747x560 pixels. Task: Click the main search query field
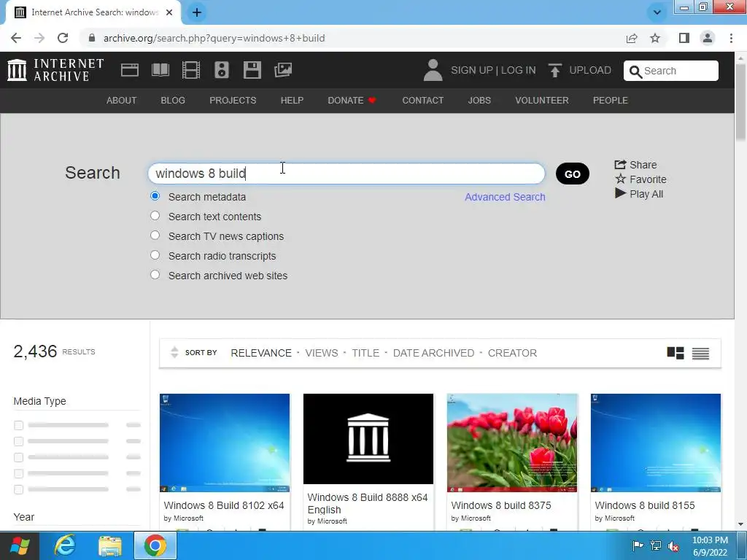[347, 174]
